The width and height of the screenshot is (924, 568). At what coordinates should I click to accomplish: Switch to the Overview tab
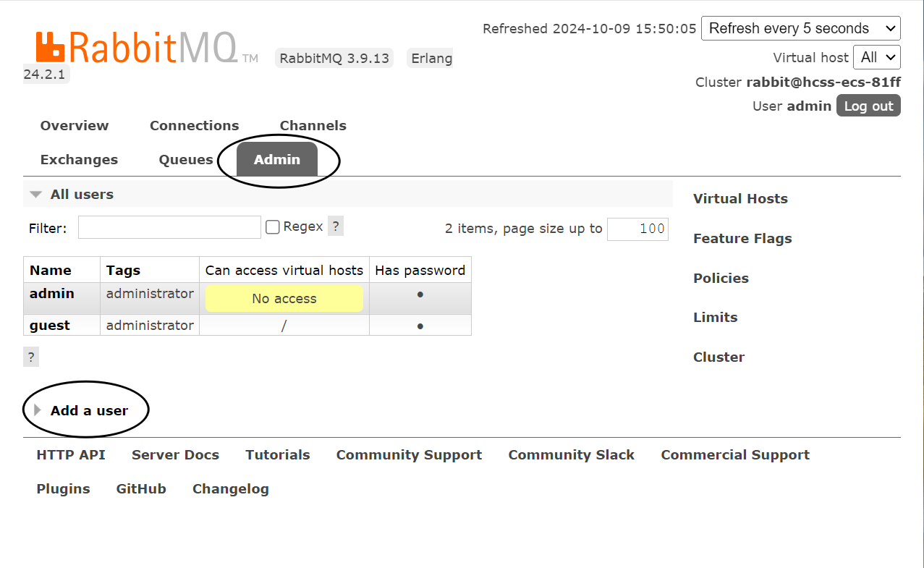pyautogui.click(x=75, y=125)
